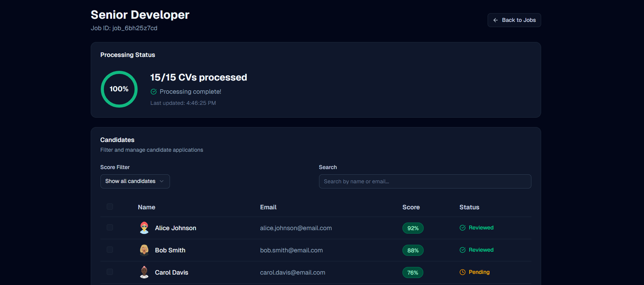This screenshot has width=644, height=285.
Task: Tick the checkbox for Carol Davis
Action: tap(110, 272)
